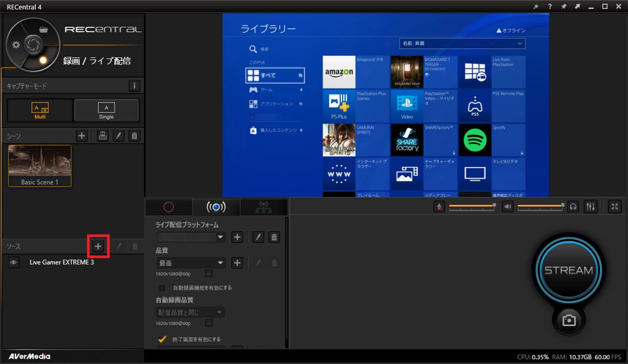This screenshot has height=364, width=628.
Task: Click the source edit pencil icon
Action: 119,246
